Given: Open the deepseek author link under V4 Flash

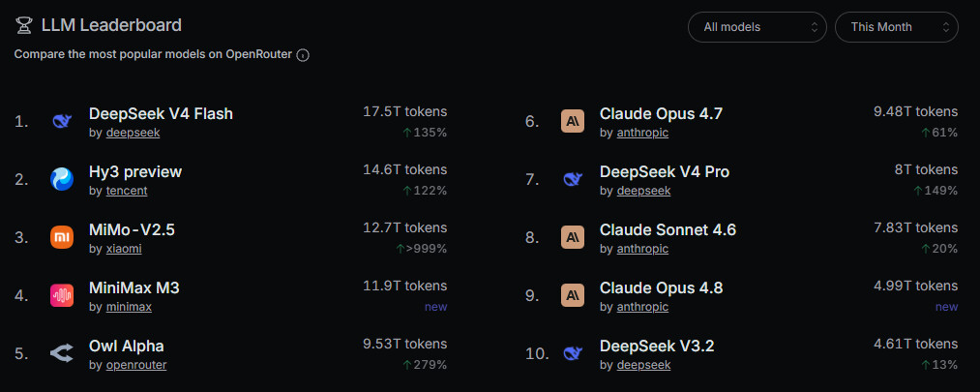Looking at the screenshot, I should (133, 133).
